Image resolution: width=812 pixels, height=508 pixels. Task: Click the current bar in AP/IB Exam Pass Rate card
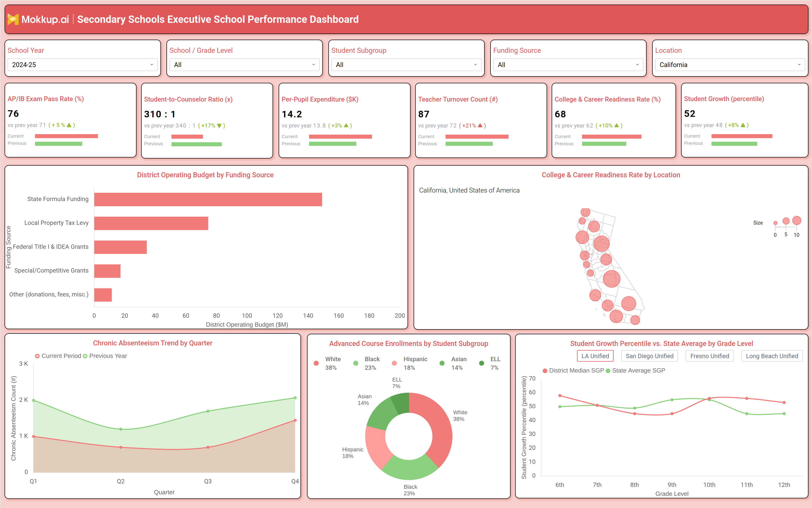click(66, 136)
